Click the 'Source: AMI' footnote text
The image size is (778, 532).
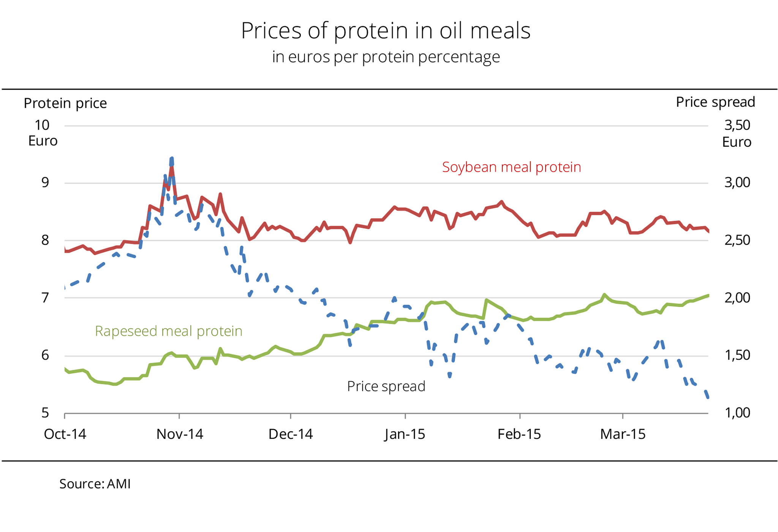pos(95,484)
